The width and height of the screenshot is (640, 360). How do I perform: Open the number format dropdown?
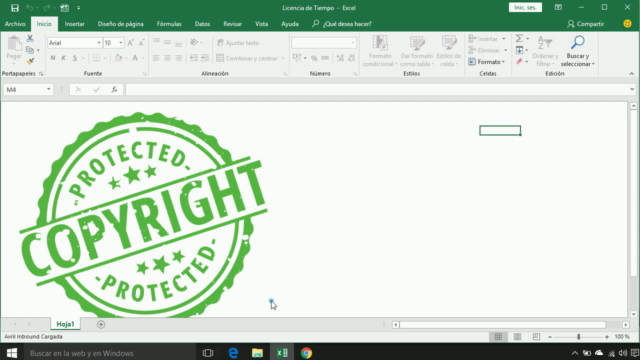pyautogui.click(x=353, y=43)
